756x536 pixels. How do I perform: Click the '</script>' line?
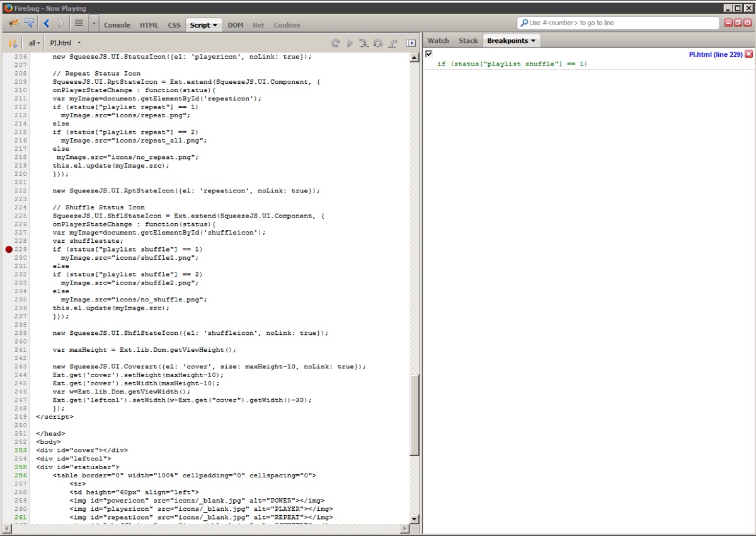pyautogui.click(x=55, y=417)
